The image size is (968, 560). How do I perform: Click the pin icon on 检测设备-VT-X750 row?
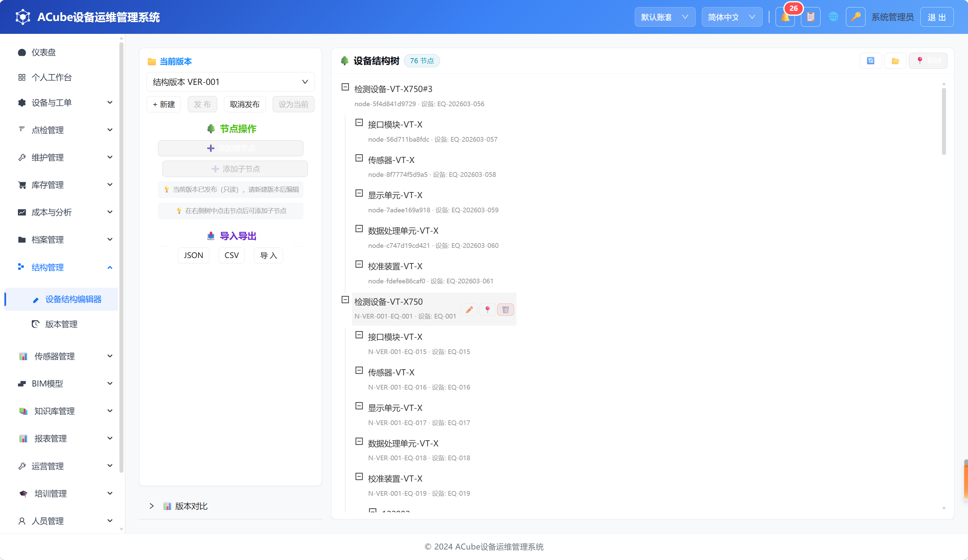pos(487,309)
